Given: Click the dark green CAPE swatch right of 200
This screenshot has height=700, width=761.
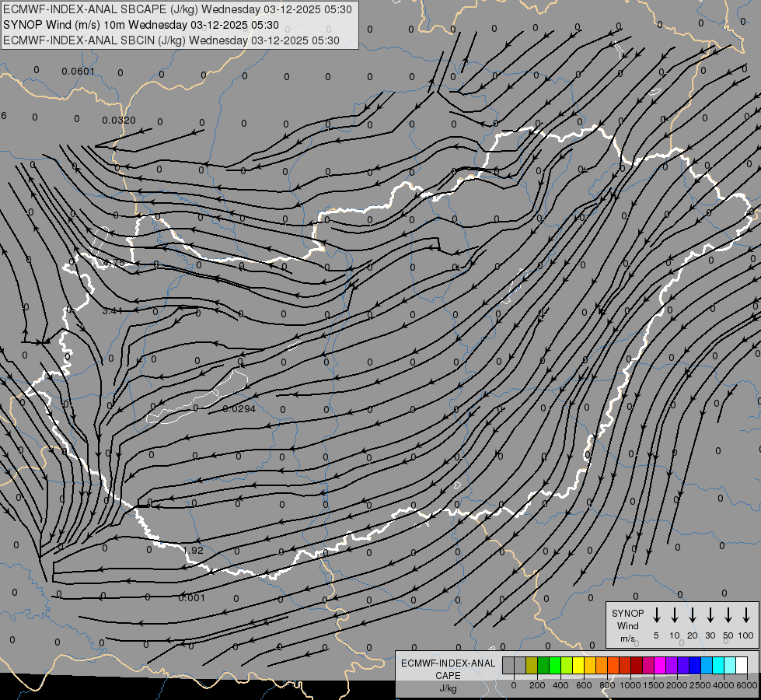Looking at the screenshot, I should click(543, 665).
